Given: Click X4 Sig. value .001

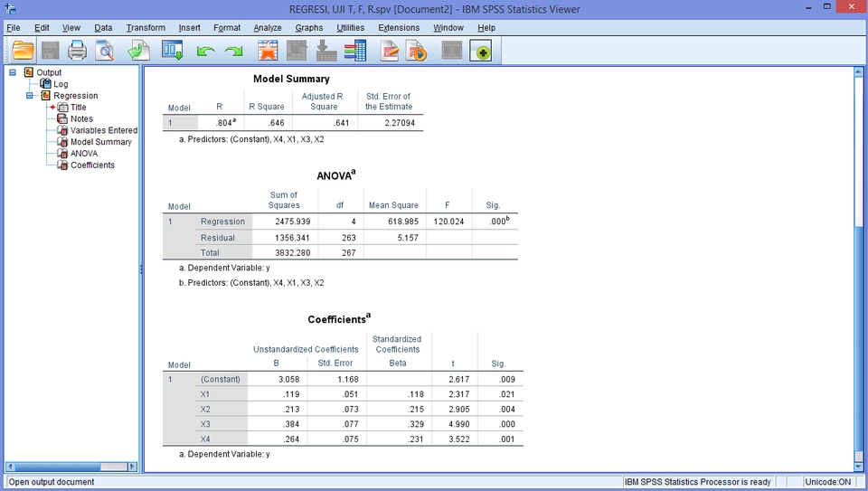Looking at the screenshot, I should pos(507,439).
